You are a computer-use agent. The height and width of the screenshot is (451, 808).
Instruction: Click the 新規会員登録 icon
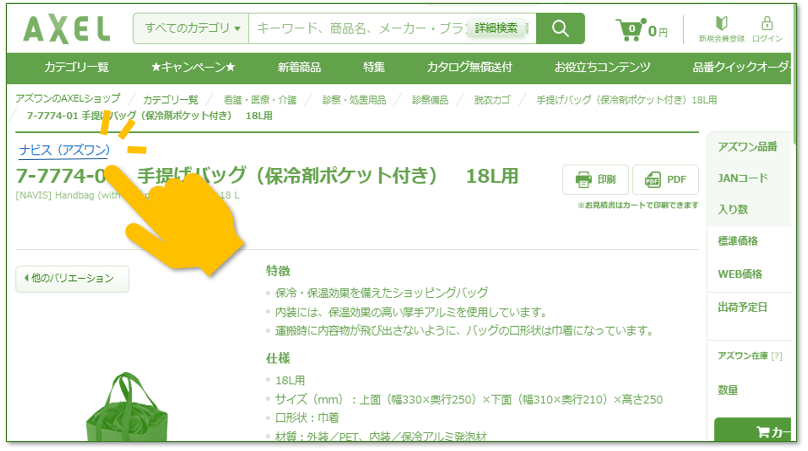tap(721, 28)
